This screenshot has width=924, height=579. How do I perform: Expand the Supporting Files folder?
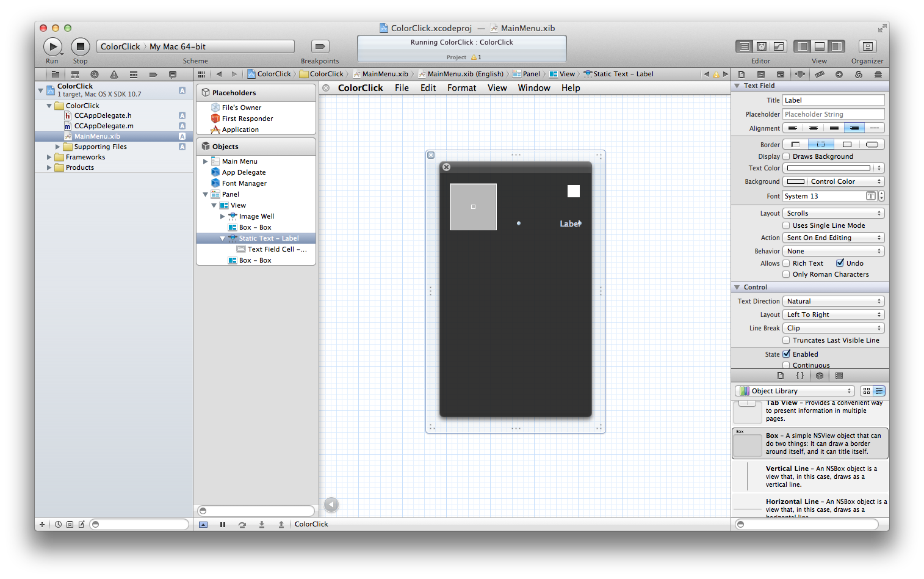[x=58, y=147]
